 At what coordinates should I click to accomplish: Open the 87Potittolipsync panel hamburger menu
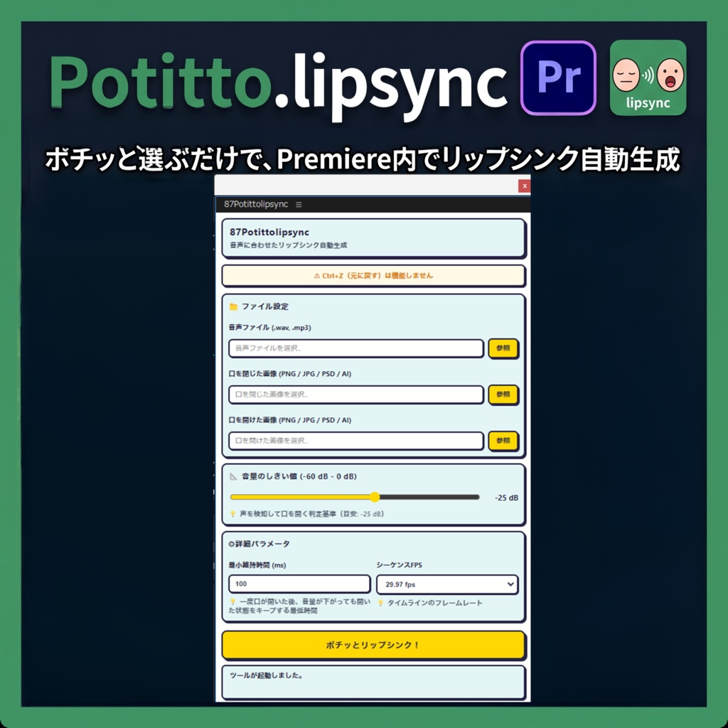click(299, 204)
